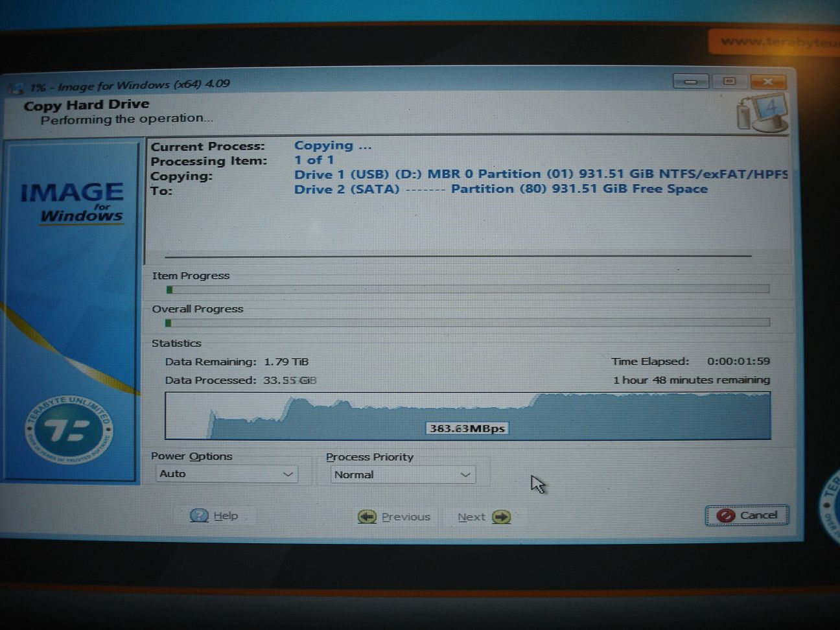Click the red Cancel icon
The width and height of the screenshot is (840, 630).
[726, 515]
